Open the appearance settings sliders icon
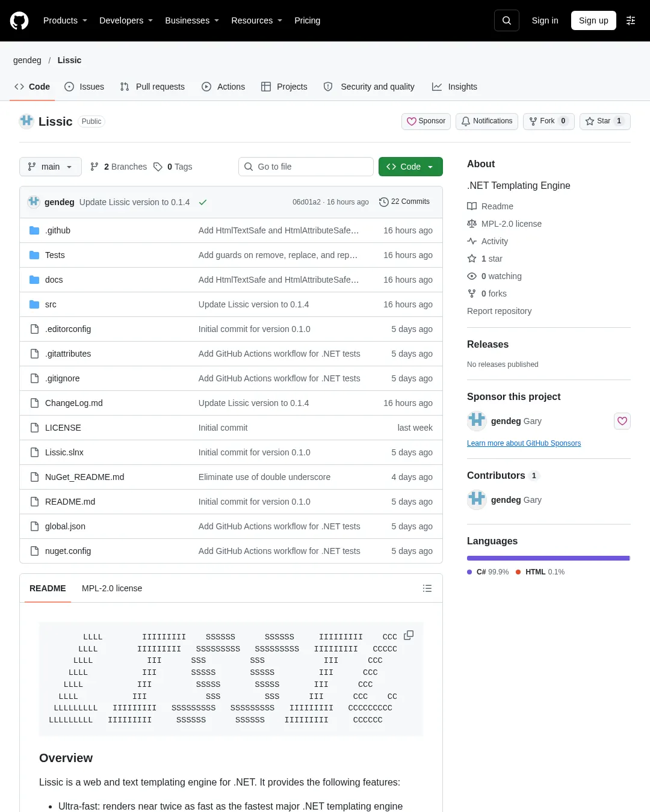Image resolution: width=650 pixels, height=812 pixels. (x=631, y=20)
